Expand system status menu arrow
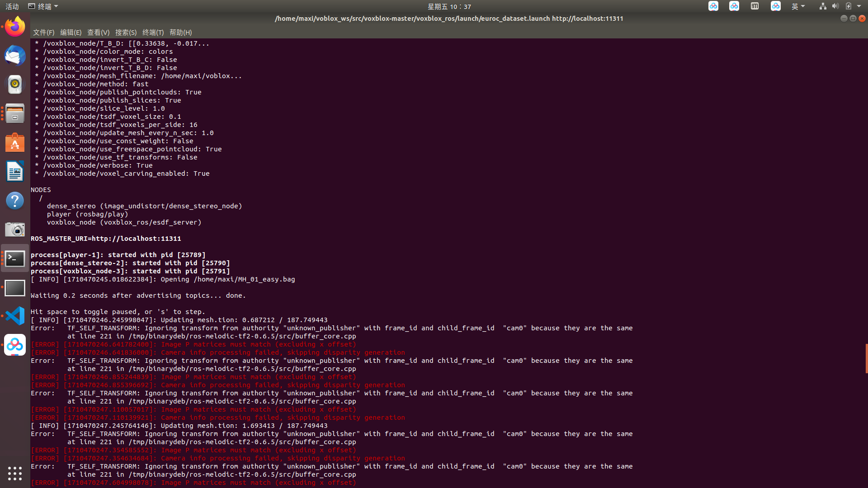The image size is (868, 488). 859,6
